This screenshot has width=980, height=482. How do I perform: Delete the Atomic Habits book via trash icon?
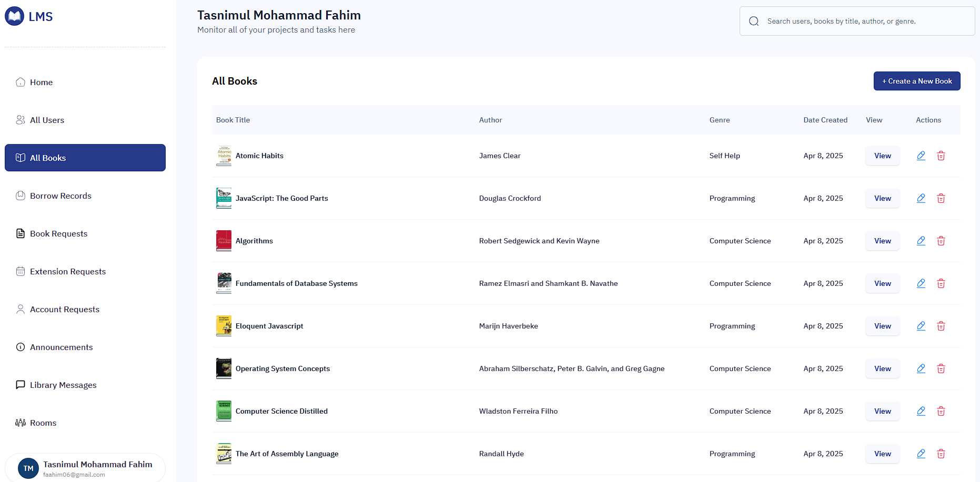tap(941, 156)
